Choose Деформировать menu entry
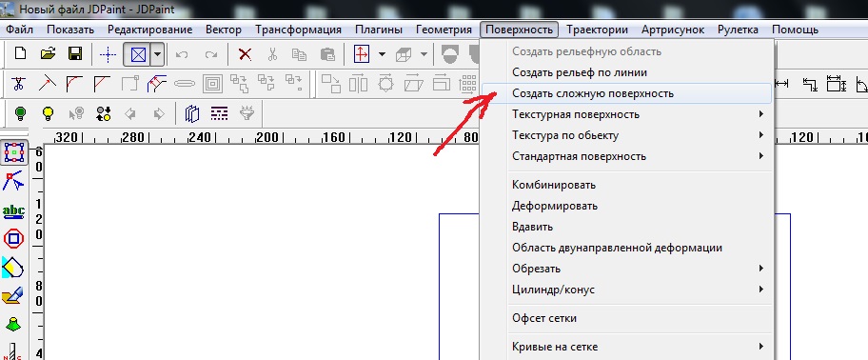This screenshot has height=360, width=868. tap(627, 206)
